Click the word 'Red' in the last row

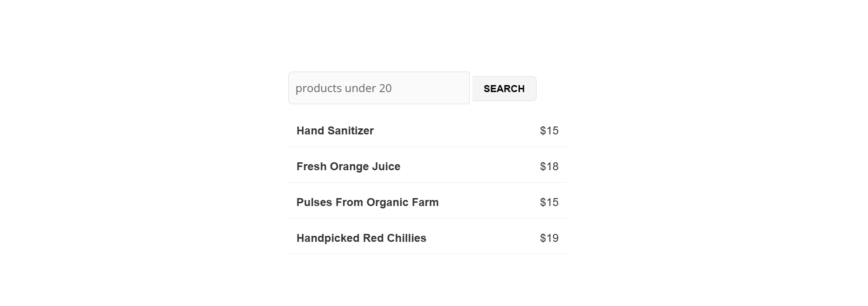[373, 238]
